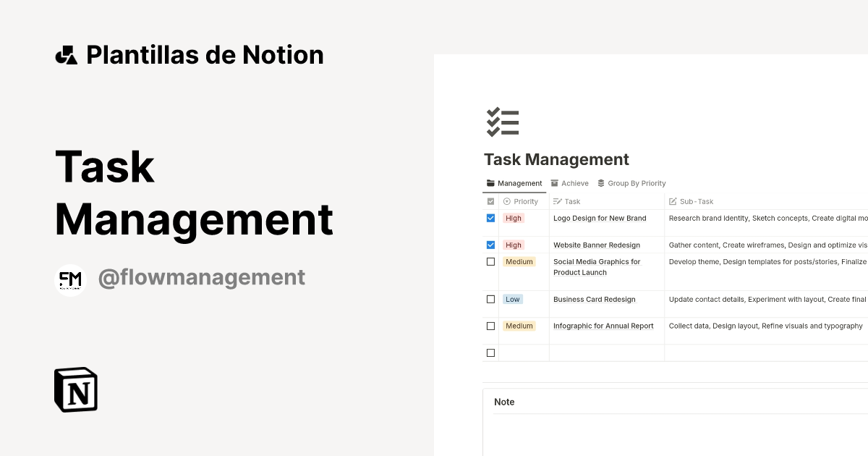The height and width of the screenshot is (456, 868).
Task: Click the circle icon in the Priority column header
Action: pyautogui.click(x=506, y=201)
